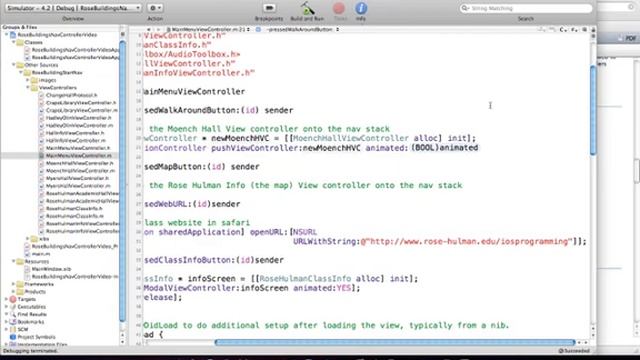Click the editor vertical scrollbar thumb
The height and width of the screenshot is (360, 640).
593,110
